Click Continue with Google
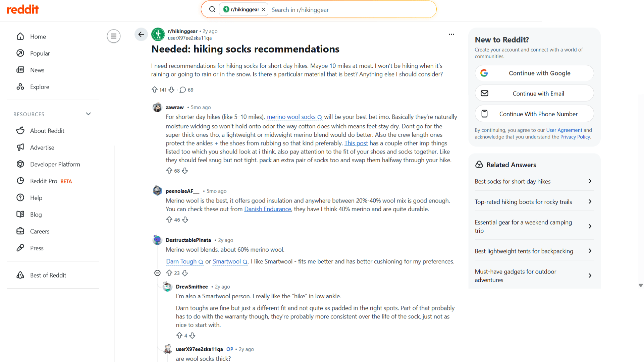The width and height of the screenshot is (644, 362). coord(534,73)
